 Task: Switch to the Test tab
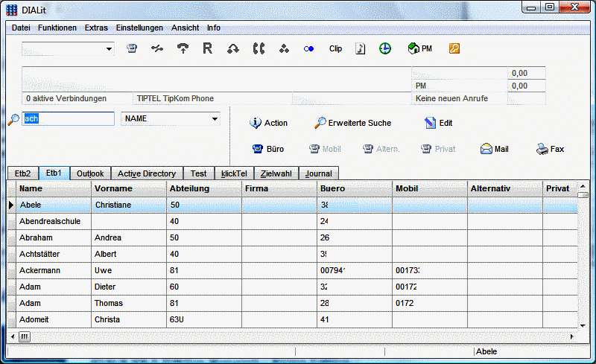198,173
